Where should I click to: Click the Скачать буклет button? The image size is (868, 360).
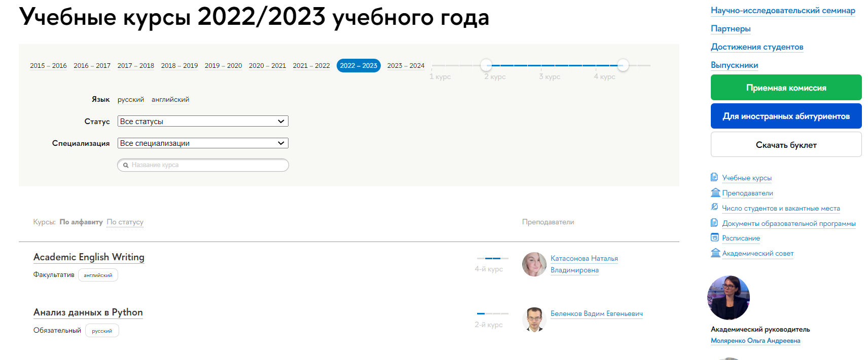click(786, 145)
